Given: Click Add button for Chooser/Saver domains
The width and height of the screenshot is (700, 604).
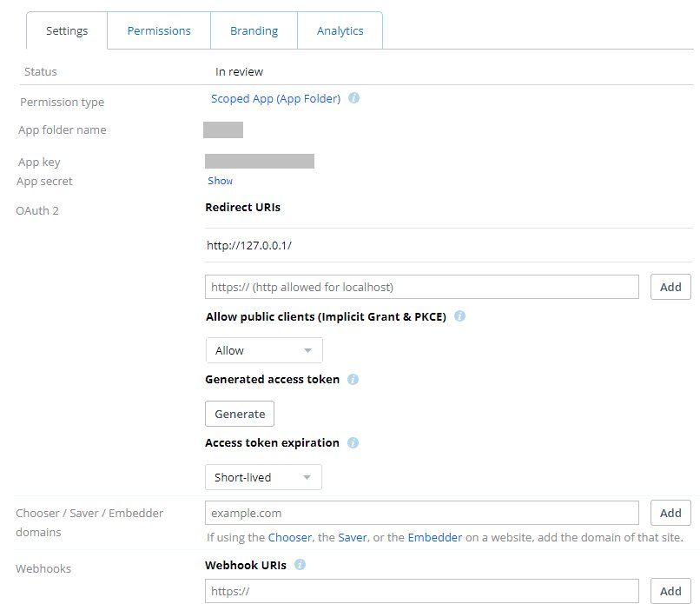Looking at the screenshot, I should (x=670, y=513).
